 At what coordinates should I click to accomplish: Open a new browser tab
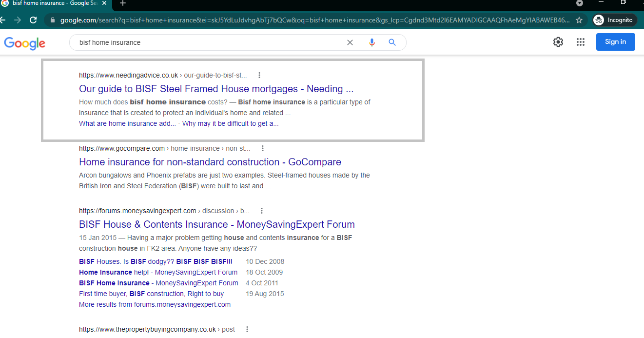pos(123,3)
